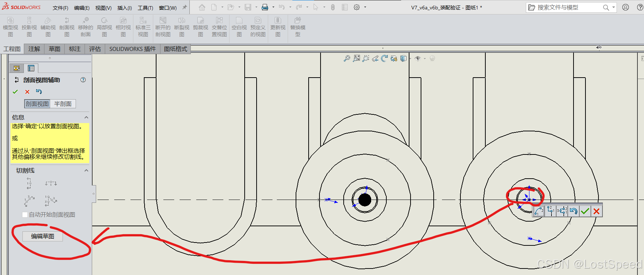Open the Options gear dropdown arrow
The height and width of the screenshot is (275, 644).
point(365,7)
